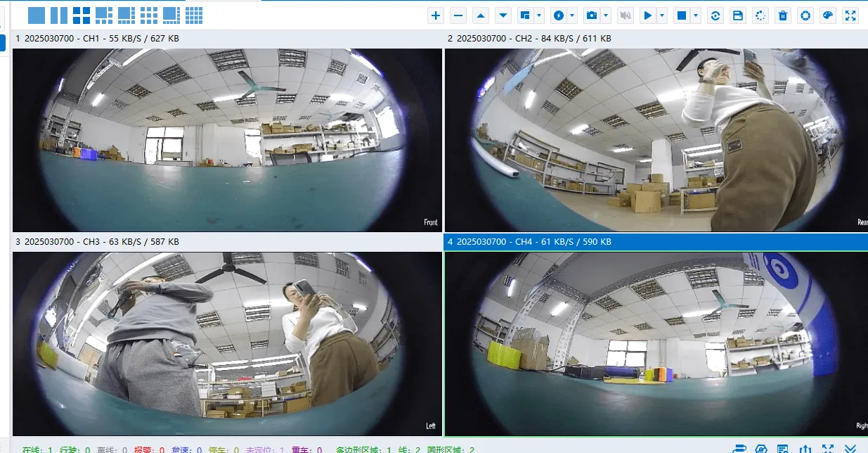Select the sixteen-window grid layout
The image size is (868, 453).
pos(194,15)
